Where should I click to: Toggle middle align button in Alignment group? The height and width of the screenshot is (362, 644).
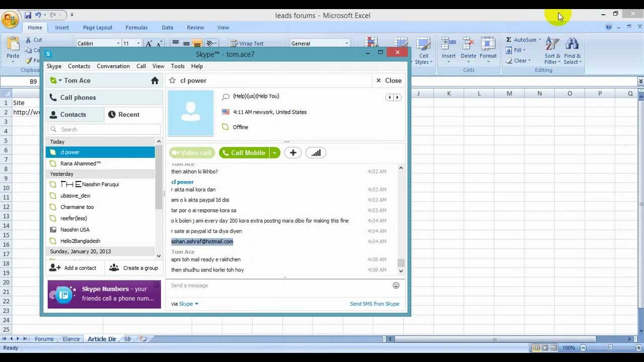186,44
